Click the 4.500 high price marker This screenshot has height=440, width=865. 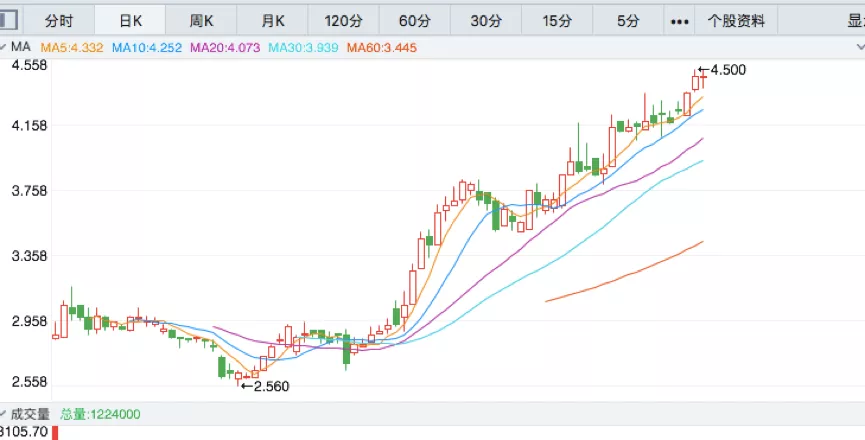pyautogui.click(x=722, y=70)
